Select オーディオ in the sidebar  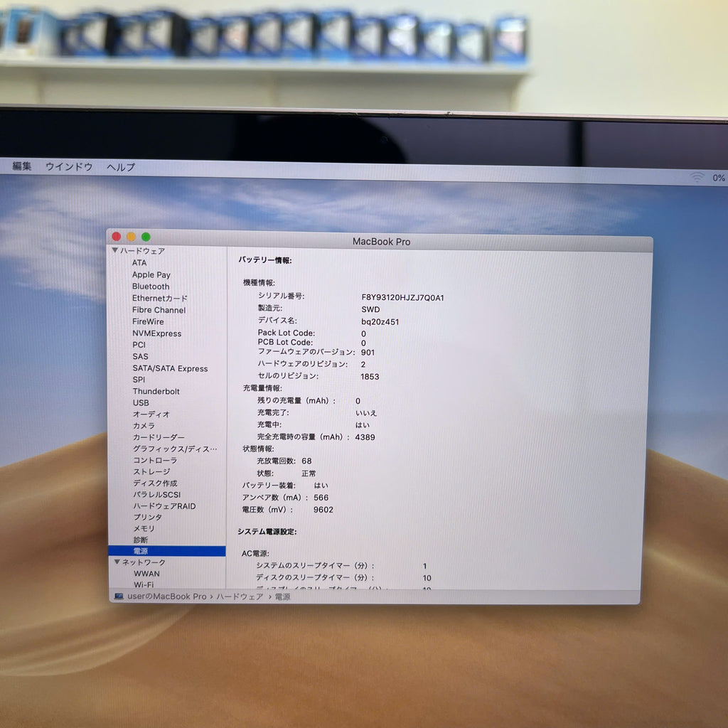[x=151, y=414]
